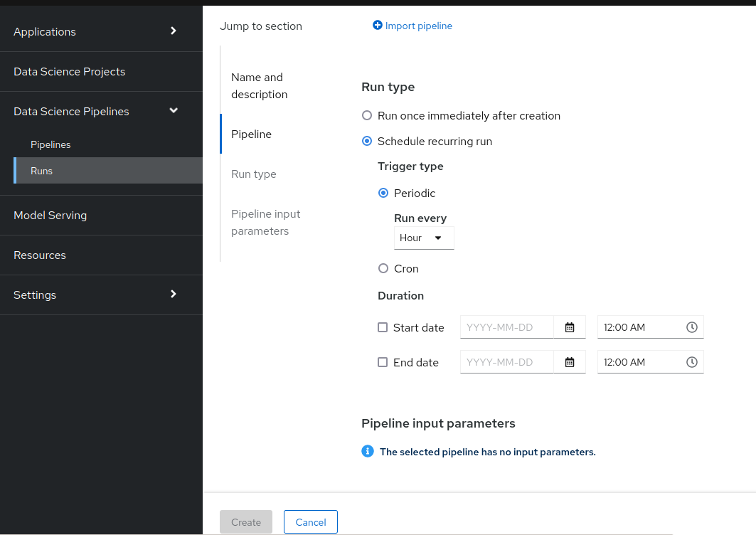Focus the Start date YYYY-MM-DD field

(x=507, y=327)
